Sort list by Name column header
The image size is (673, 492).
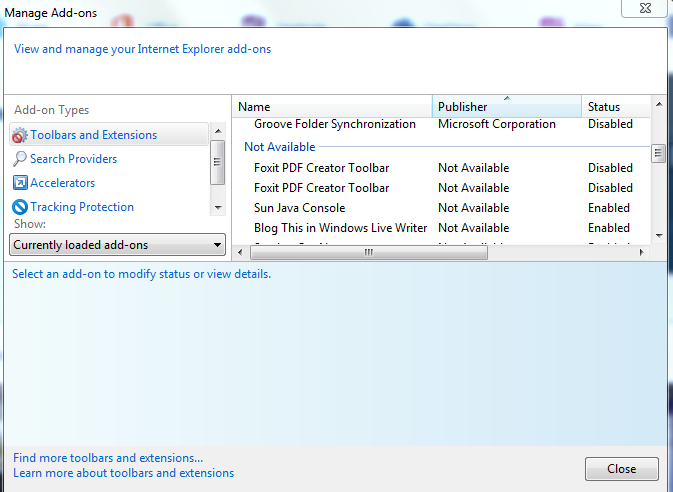coord(332,106)
